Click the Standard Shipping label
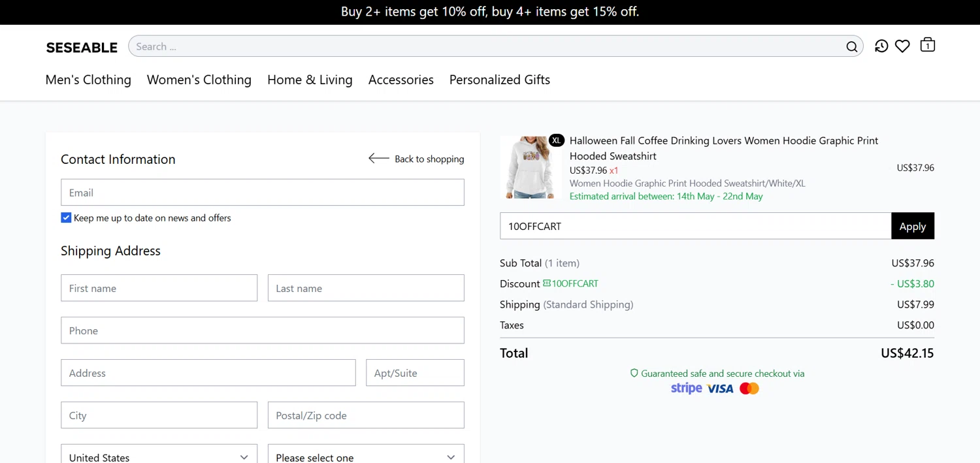 click(x=589, y=304)
